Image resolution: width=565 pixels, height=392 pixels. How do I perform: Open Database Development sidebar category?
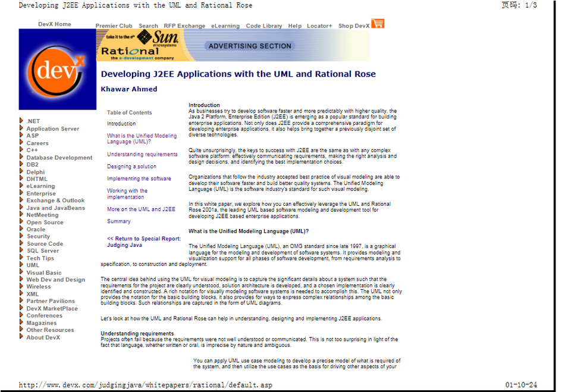(x=59, y=158)
